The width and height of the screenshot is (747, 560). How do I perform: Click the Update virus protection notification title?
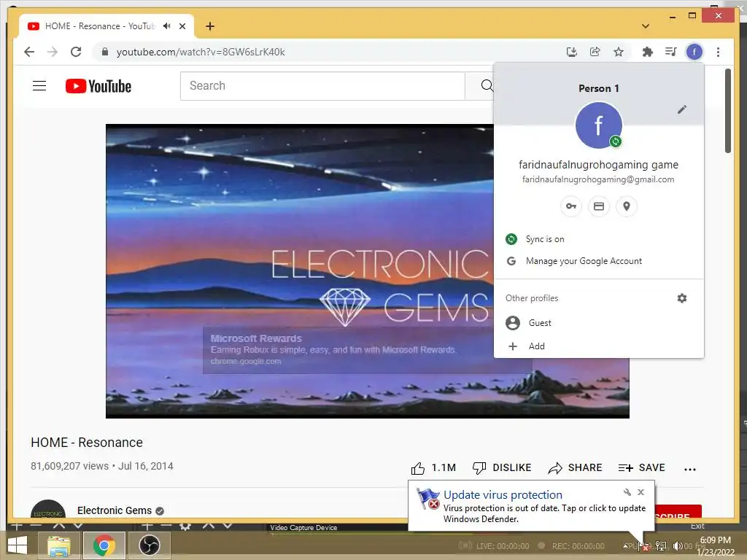tap(503, 495)
